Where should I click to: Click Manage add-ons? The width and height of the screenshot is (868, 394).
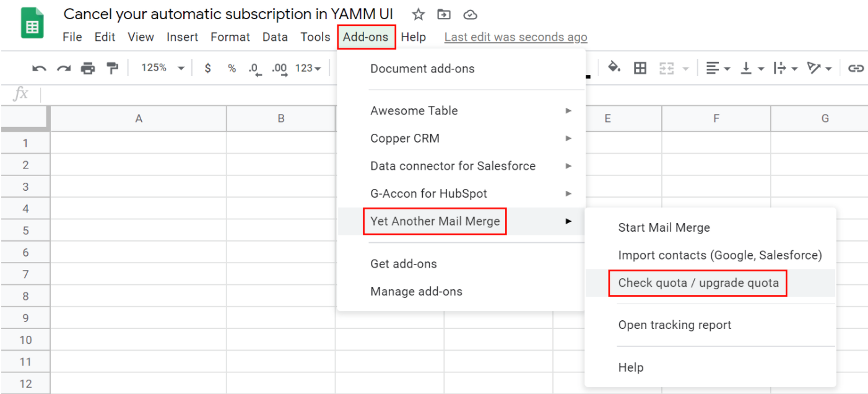click(461, 291)
